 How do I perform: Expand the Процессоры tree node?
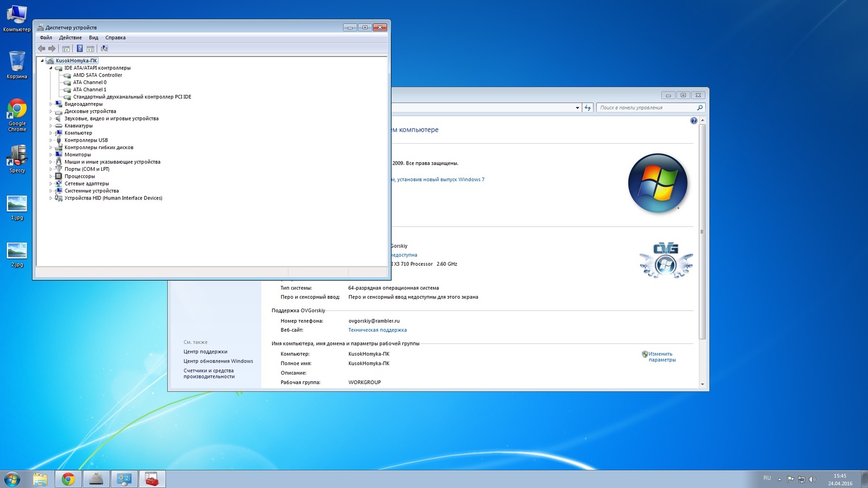51,176
